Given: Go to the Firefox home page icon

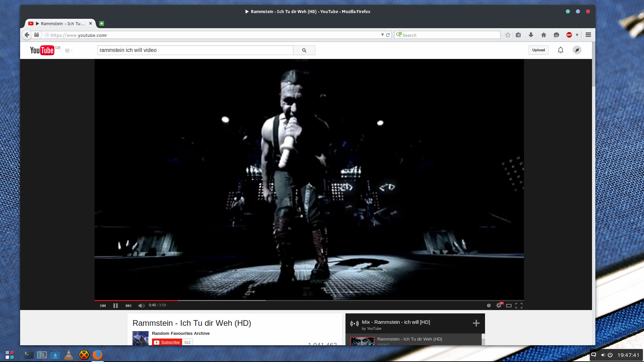Looking at the screenshot, I should (x=544, y=35).
